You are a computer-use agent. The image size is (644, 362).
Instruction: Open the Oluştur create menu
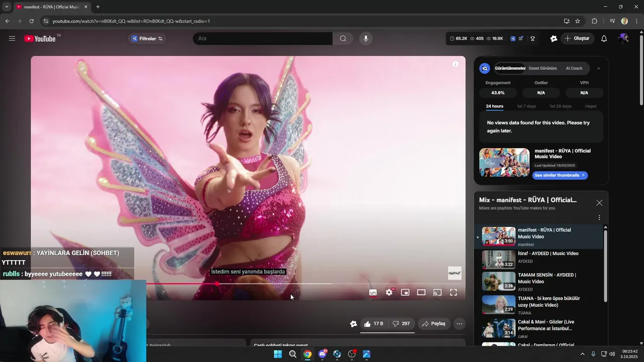[577, 39]
